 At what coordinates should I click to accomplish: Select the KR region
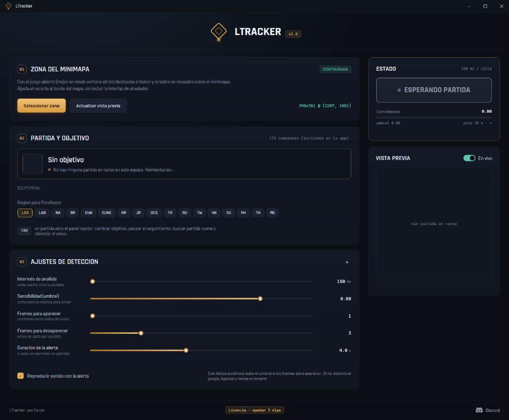[124, 213]
